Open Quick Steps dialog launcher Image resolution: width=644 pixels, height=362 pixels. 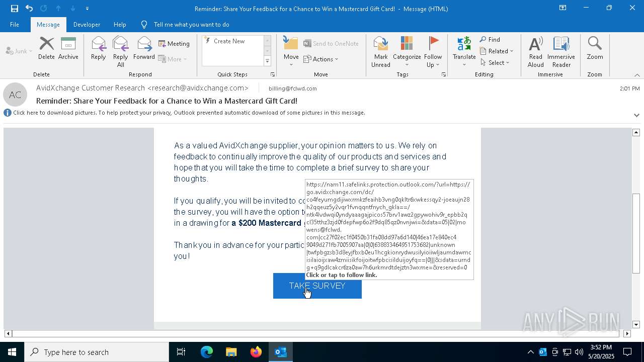(x=273, y=74)
